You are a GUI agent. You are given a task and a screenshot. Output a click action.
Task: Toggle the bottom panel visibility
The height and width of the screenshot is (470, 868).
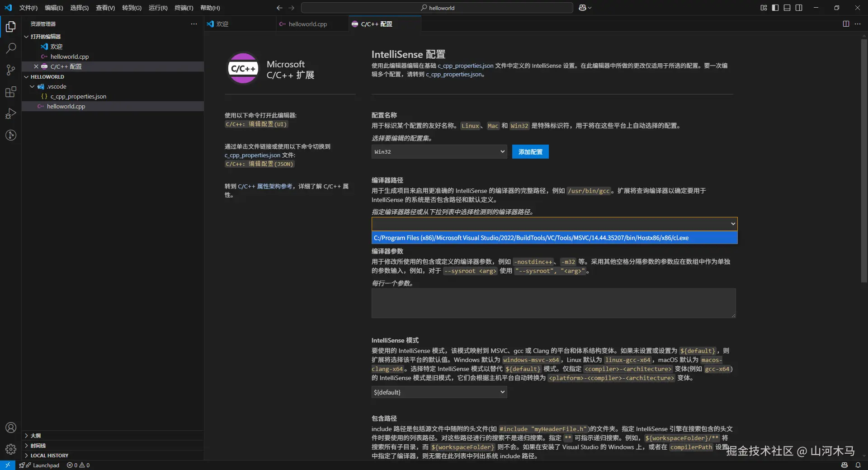pyautogui.click(x=787, y=8)
